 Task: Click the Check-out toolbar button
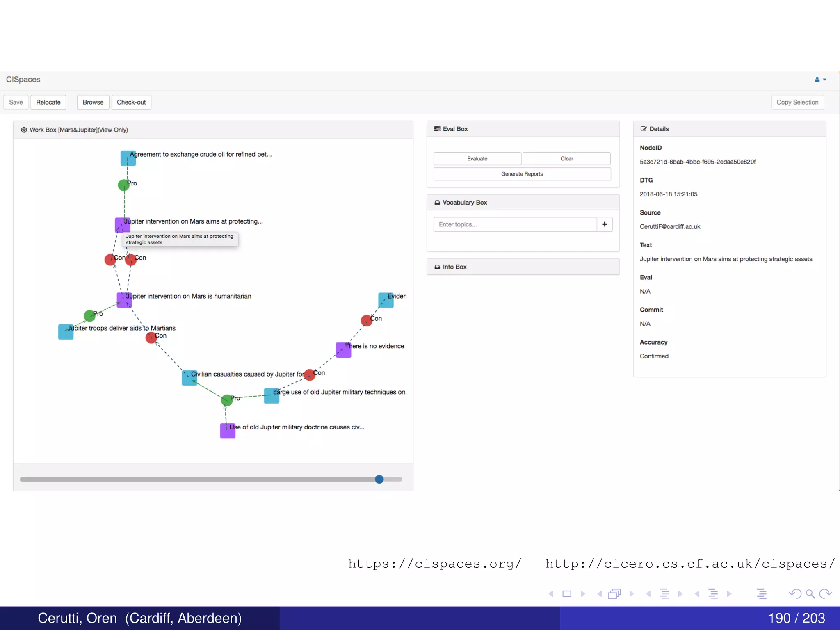131,102
